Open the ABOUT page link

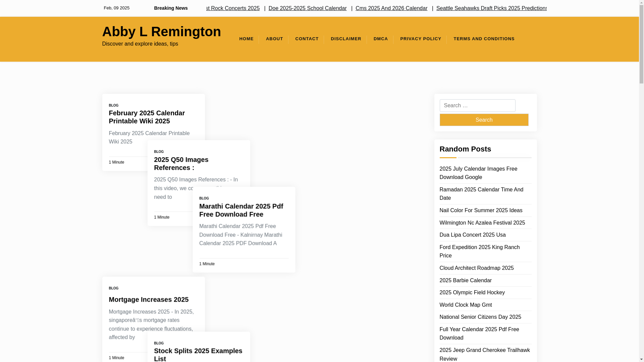pyautogui.click(x=274, y=39)
